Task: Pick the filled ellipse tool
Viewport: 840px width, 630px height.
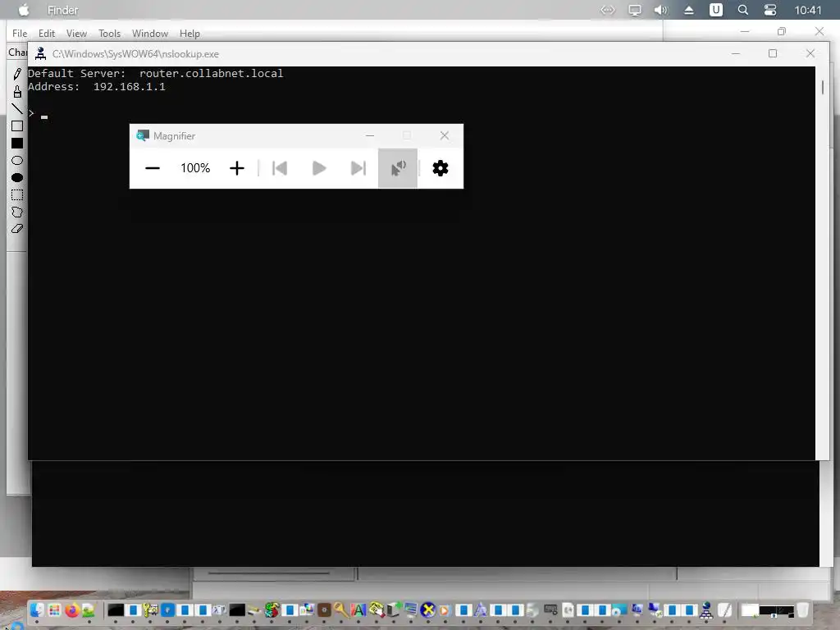Action: [x=17, y=177]
